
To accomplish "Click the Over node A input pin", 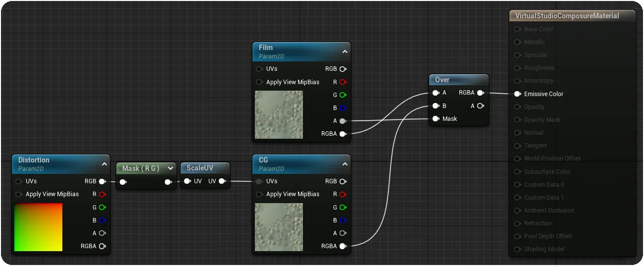I will point(436,93).
